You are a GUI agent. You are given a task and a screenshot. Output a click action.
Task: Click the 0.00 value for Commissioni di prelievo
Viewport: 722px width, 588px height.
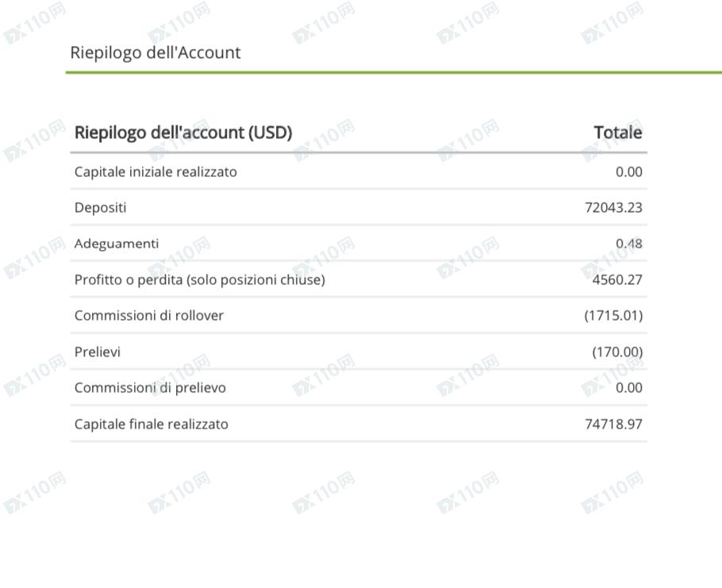click(629, 388)
